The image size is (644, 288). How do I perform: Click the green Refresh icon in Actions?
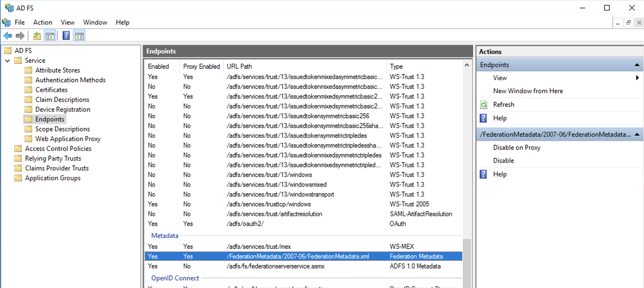(484, 105)
